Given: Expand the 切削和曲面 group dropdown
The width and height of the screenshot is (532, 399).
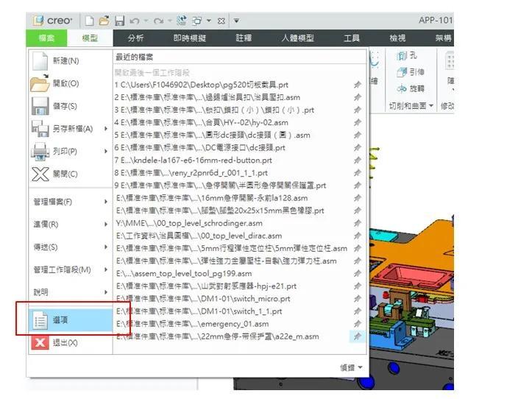Looking at the screenshot, I should click(x=411, y=106).
